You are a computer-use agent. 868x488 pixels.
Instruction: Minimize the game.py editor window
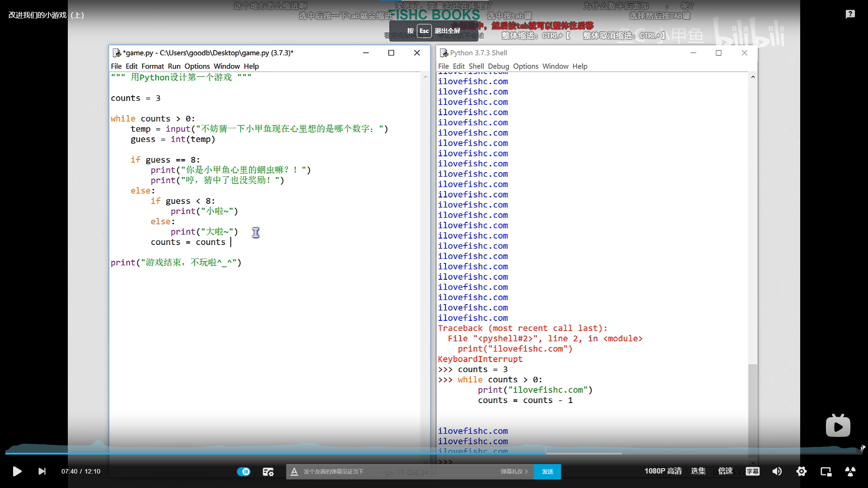point(366,53)
